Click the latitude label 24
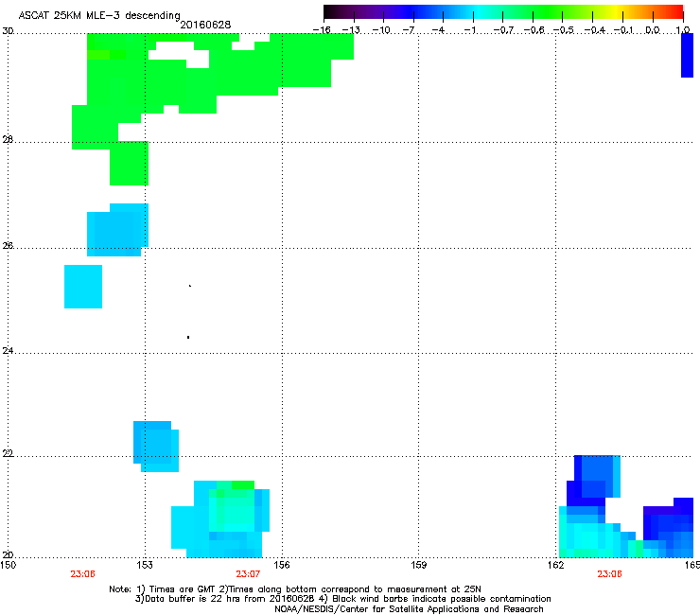 coord(8,351)
